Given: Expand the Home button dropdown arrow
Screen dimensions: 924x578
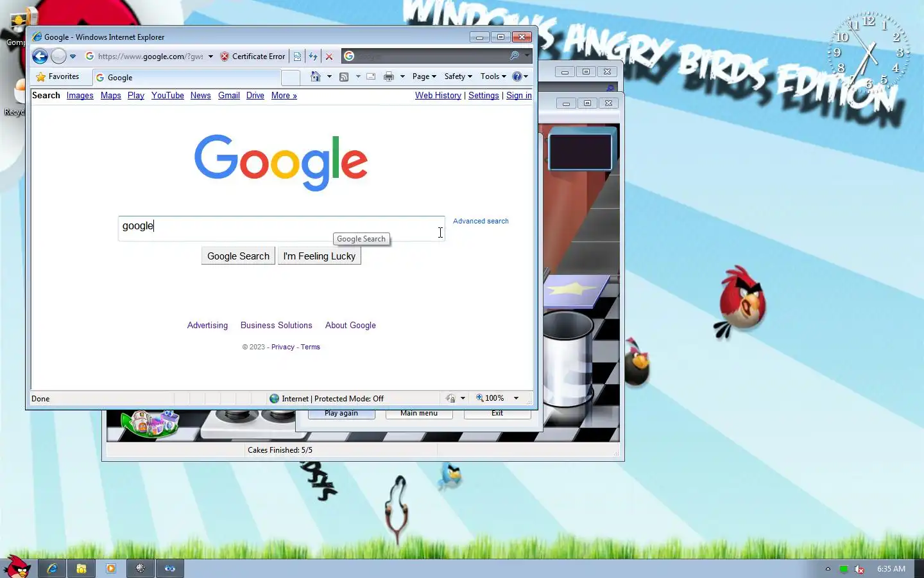Looking at the screenshot, I should pyautogui.click(x=329, y=76).
